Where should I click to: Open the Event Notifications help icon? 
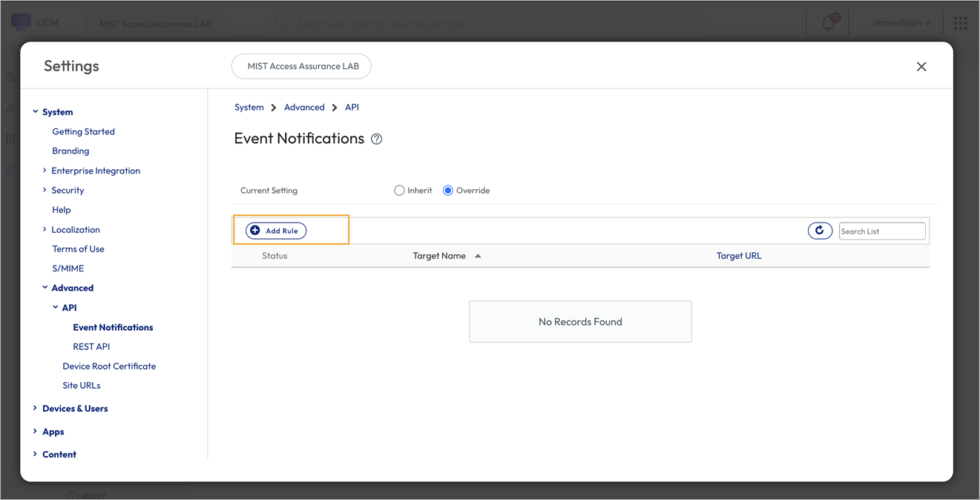377,139
